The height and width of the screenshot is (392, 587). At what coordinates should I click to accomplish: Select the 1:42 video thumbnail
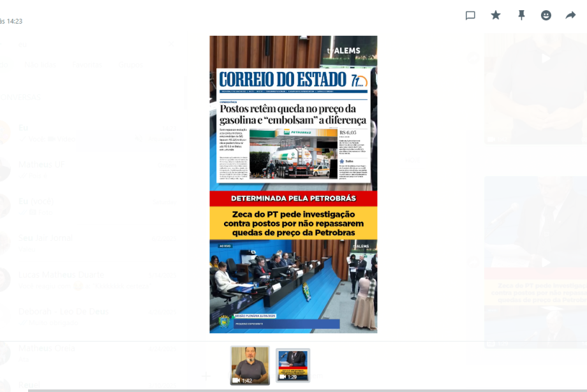250,365
